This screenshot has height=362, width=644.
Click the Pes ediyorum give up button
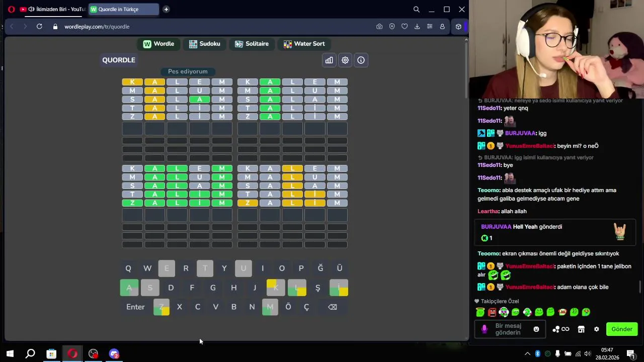(188, 71)
